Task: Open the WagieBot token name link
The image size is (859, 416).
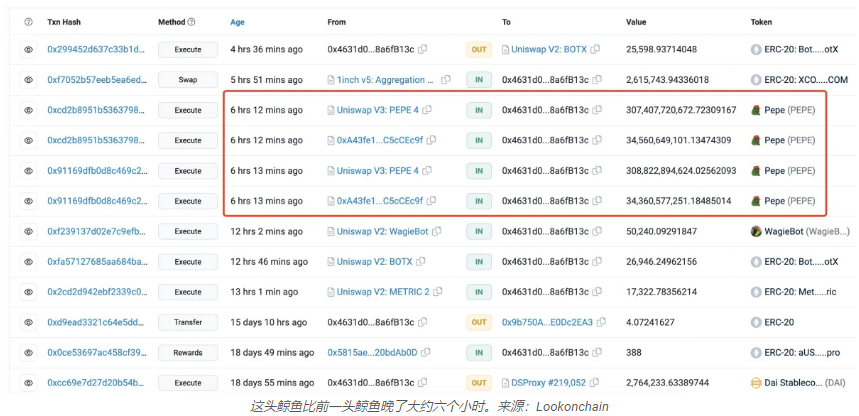Action: (x=806, y=232)
